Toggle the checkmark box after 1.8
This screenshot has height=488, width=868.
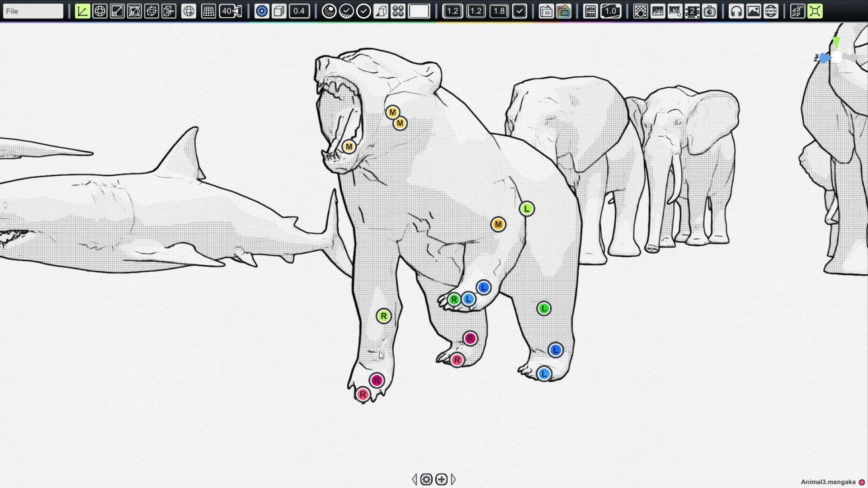point(520,11)
